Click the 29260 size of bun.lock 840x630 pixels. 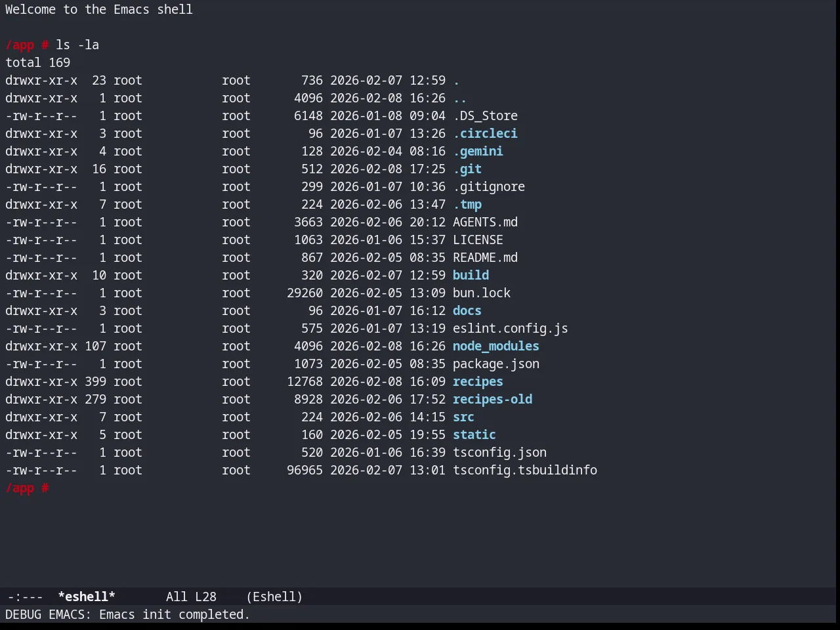tap(304, 293)
